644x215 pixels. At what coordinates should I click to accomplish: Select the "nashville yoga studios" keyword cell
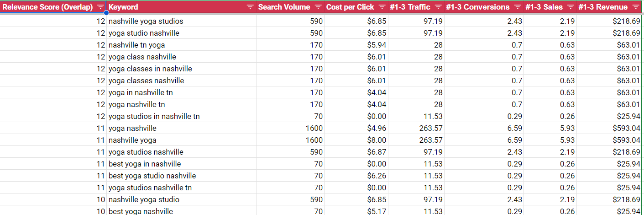click(x=146, y=21)
